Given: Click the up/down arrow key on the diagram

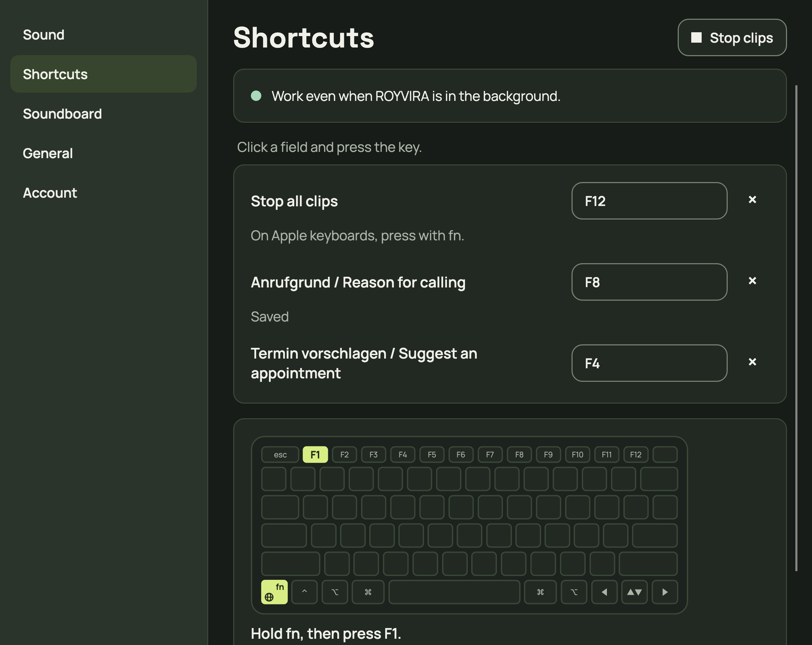Looking at the screenshot, I should tap(635, 592).
